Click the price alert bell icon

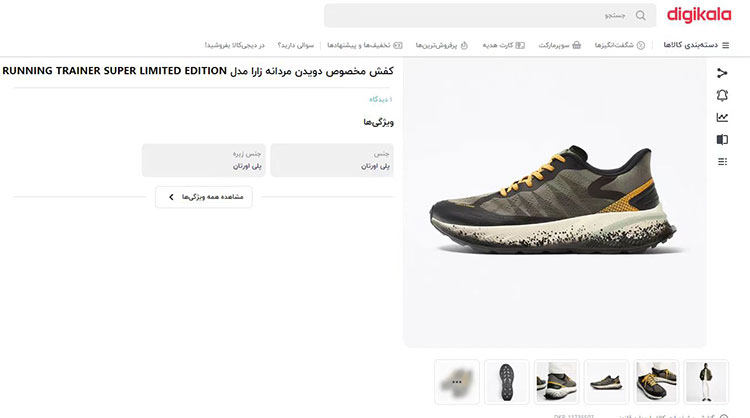point(722,95)
